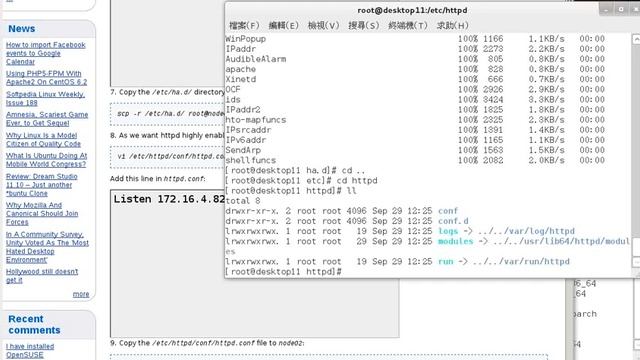Open 'How to import Facebook events' news link
This screenshot has height=360, width=640.
(x=45, y=53)
